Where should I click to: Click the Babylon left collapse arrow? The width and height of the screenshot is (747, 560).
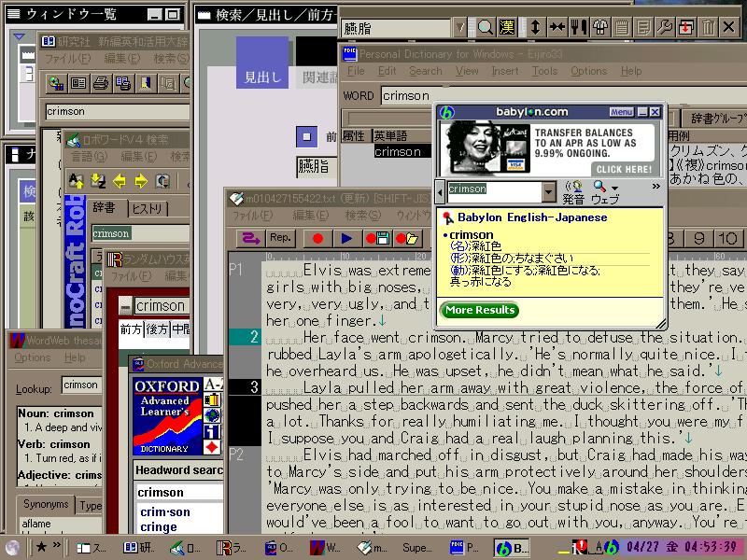tap(441, 192)
